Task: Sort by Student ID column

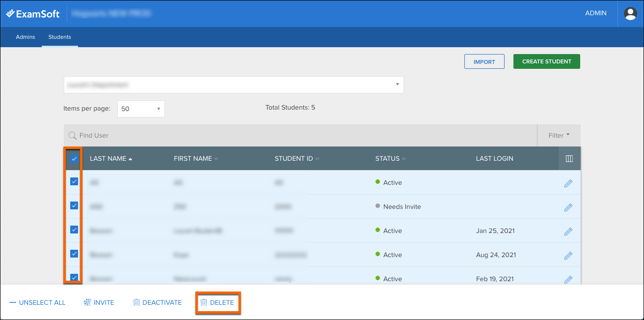Action: [297, 159]
